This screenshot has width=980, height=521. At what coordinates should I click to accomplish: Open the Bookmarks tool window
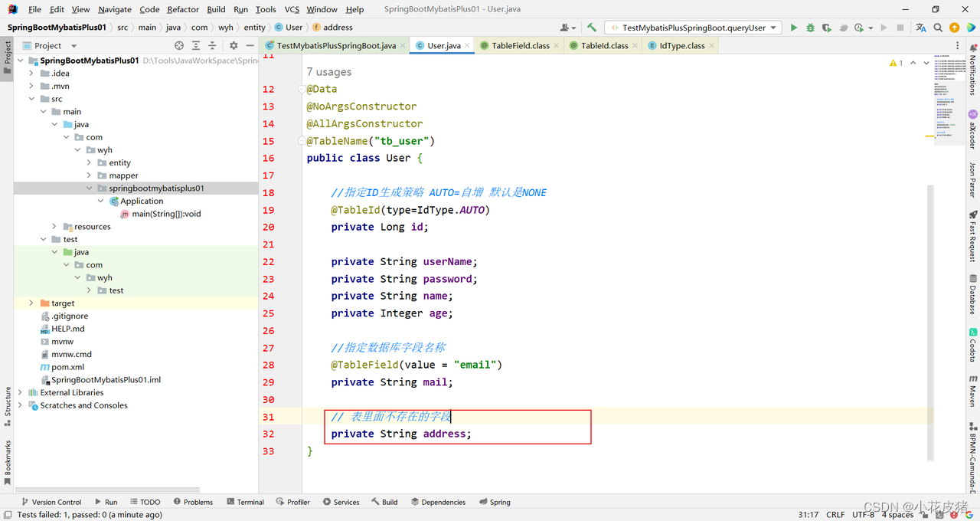tap(8, 462)
